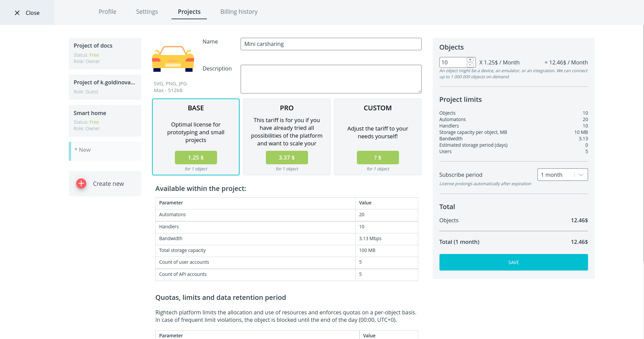Click 'Count of user accounts' row

point(287,262)
